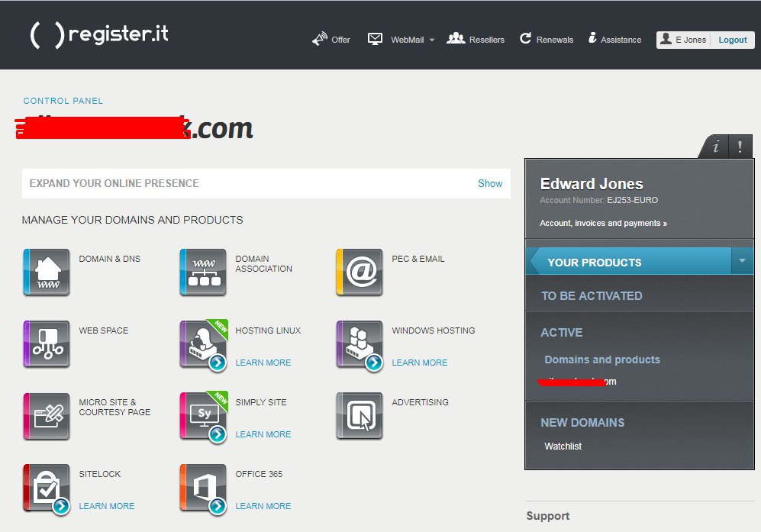Image resolution: width=761 pixels, height=532 pixels.
Task: Click Learn More under Hosting Linux
Action: click(x=263, y=363)
